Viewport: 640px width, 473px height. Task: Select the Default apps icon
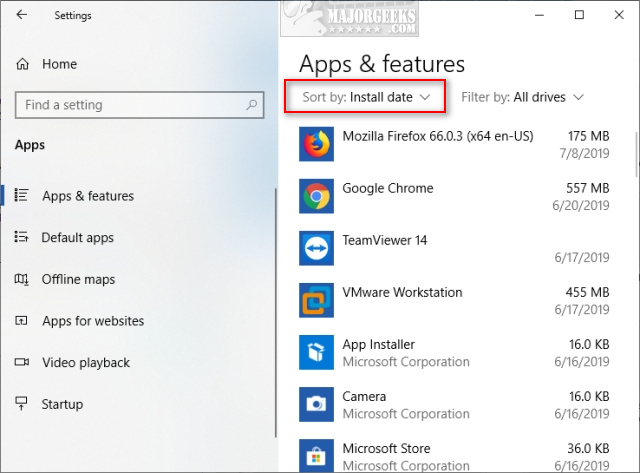(x=21, y=237)
